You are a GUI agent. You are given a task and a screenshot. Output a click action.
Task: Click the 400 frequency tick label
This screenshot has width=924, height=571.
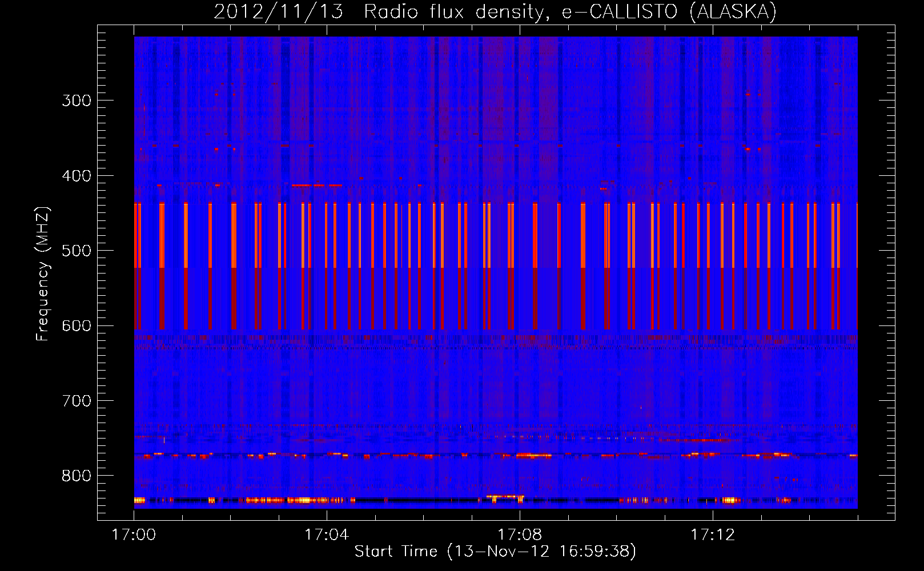point(77,176)
